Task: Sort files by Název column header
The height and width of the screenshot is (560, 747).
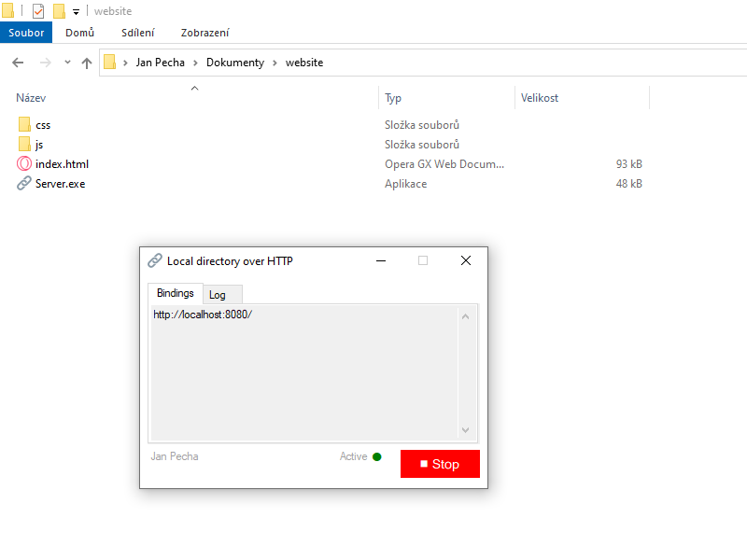Action: [x=31, y=98]
